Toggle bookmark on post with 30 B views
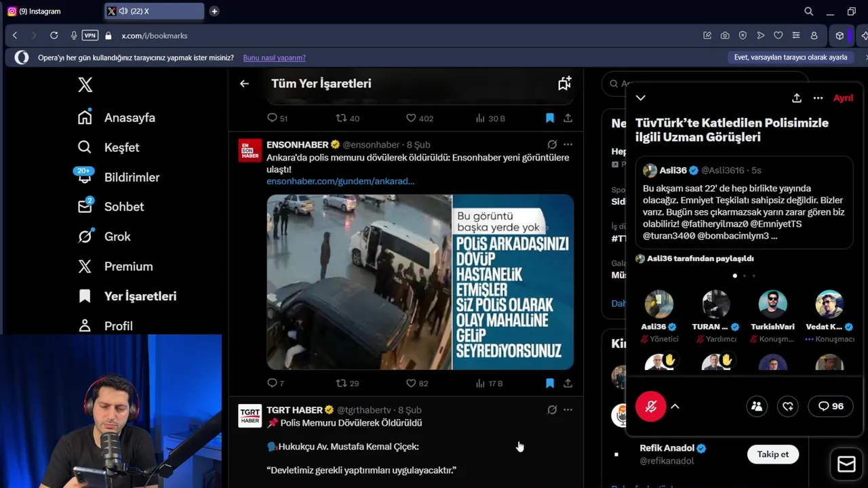Screen dimensions: 868x488 tap(550, 118)
